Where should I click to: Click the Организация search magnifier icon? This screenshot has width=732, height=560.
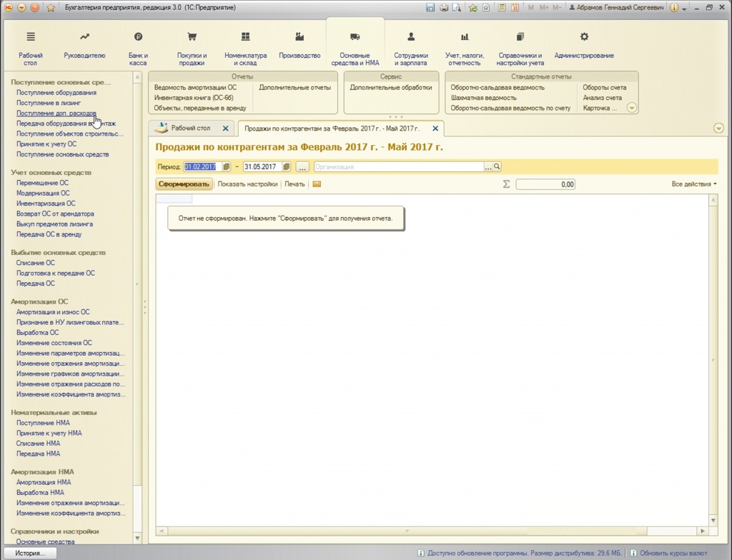tap(497, 166)
